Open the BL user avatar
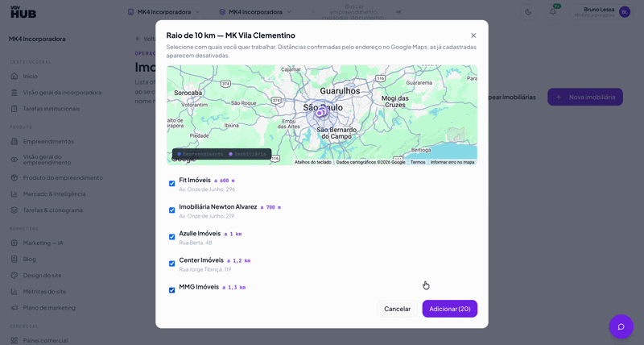Image resolution: width=644 pixels, height=345 pixels. point(625,12)
